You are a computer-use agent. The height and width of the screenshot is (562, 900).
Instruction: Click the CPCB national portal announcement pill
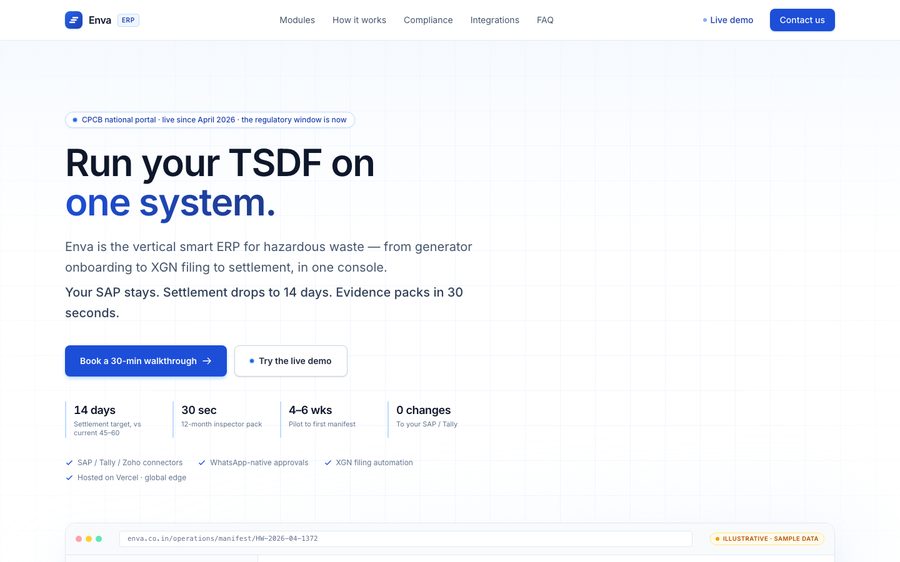[210, 120]
